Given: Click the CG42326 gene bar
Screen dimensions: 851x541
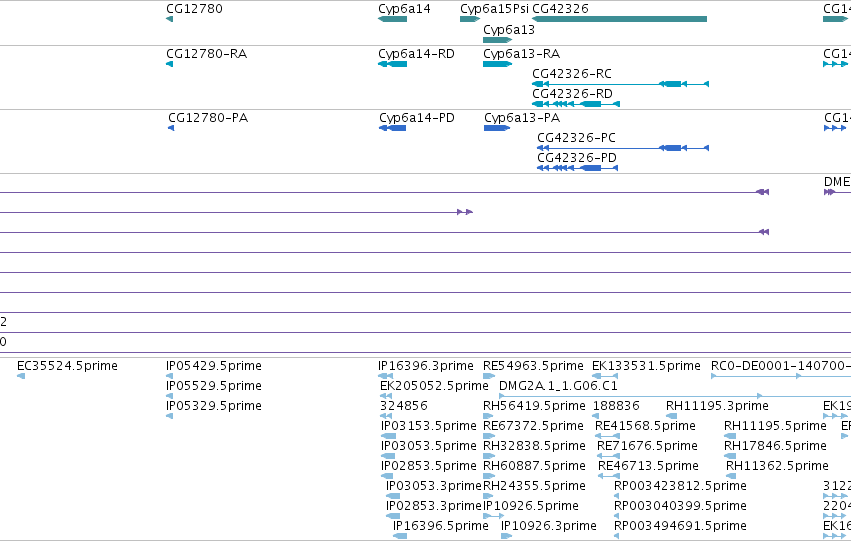Looking at the screenshot, I should pyautogui.click(x=620, y=19).
